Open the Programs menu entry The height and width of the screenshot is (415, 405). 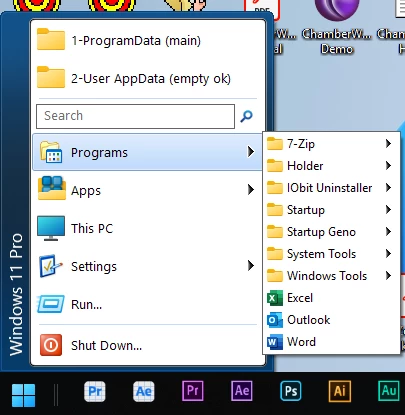tap(147, 152)
